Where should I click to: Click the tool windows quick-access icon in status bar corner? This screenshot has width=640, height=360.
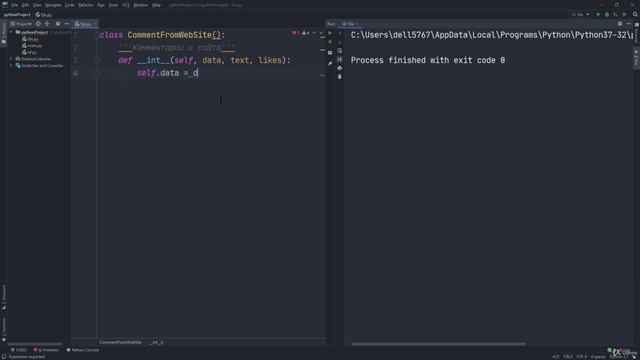tap(4, 356)
